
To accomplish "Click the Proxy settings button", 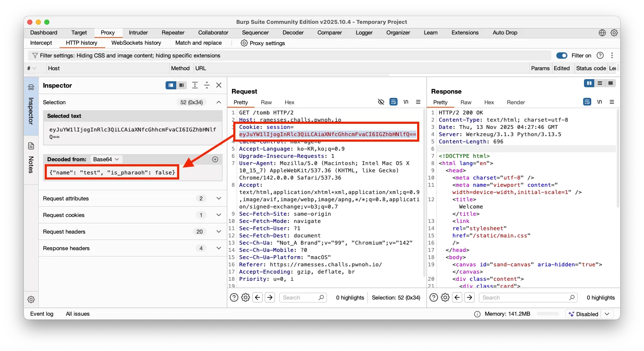I will [263, 43].
